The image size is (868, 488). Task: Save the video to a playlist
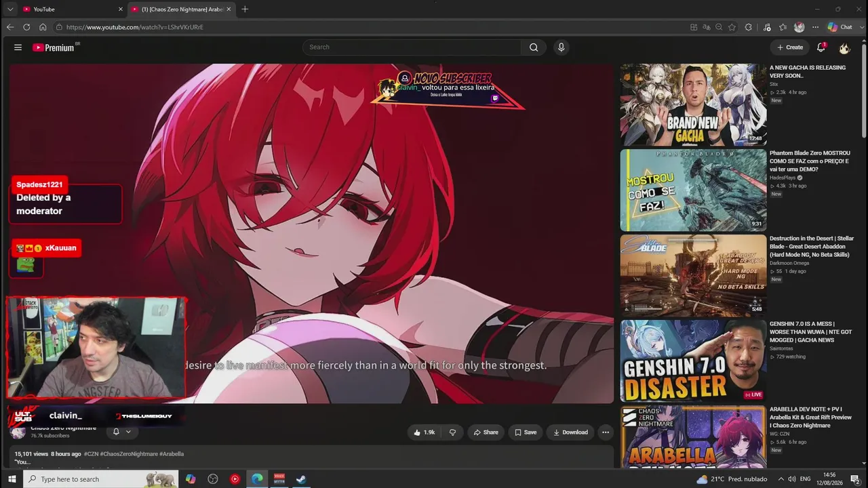(526, 432)
